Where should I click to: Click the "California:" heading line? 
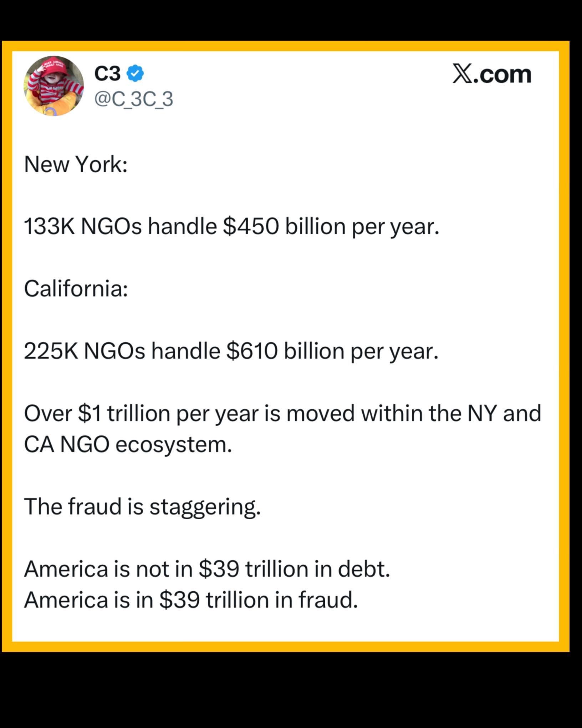(x=76, y=288)
